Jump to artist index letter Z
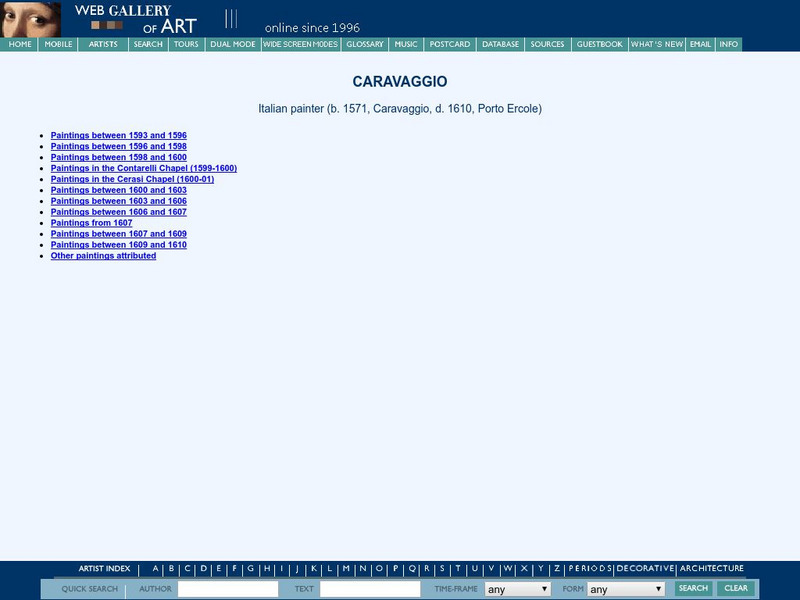Viewport: 800px width, 600px height. coord(557,568)
